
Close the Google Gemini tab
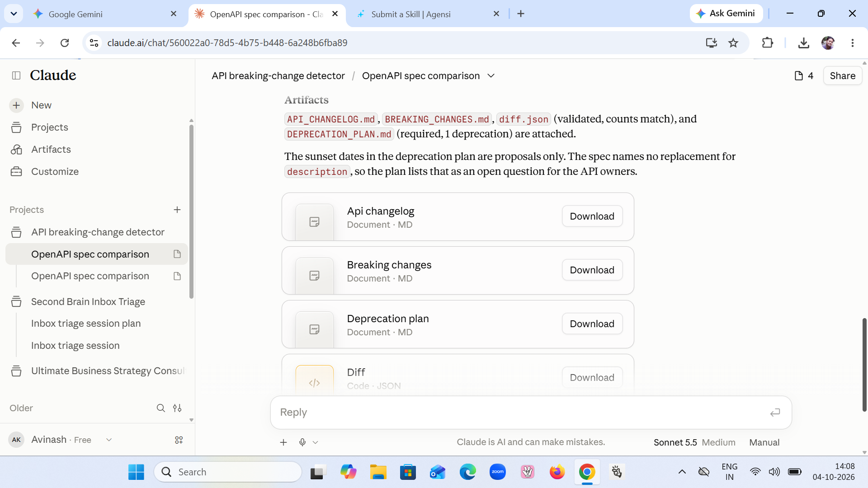(x=174, y=14)
